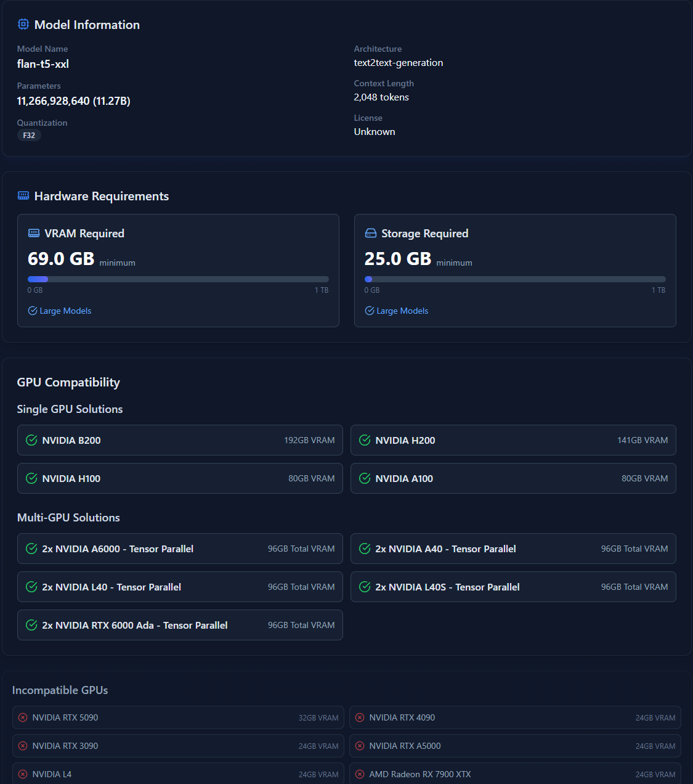Click the F32 quantization badge

click(x=29, y=135)
